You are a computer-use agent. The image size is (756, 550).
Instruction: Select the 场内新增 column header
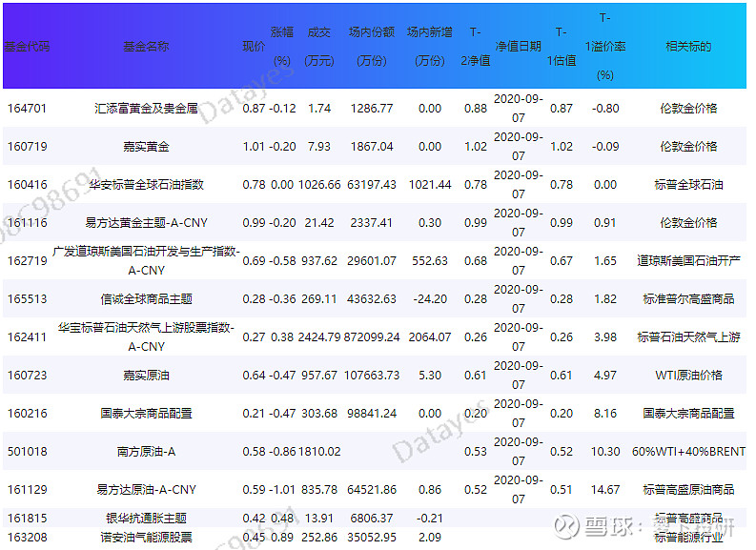tap(429, 46)
